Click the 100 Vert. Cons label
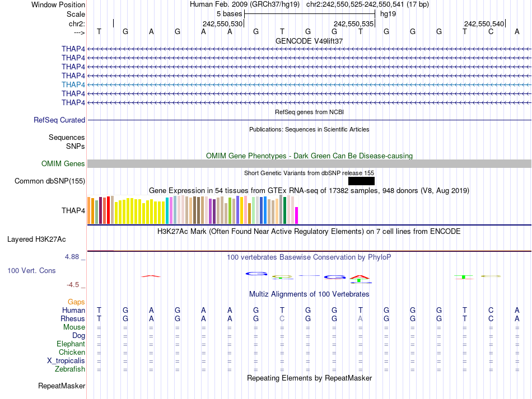532x399 pixels. pyautogui.click(x=31, y=270)
